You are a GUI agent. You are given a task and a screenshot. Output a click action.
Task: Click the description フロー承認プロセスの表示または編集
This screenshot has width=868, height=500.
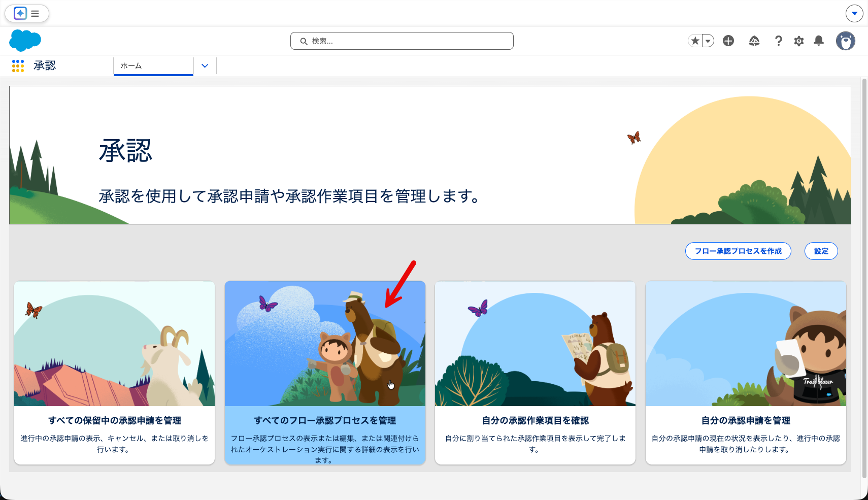[325, 449]
